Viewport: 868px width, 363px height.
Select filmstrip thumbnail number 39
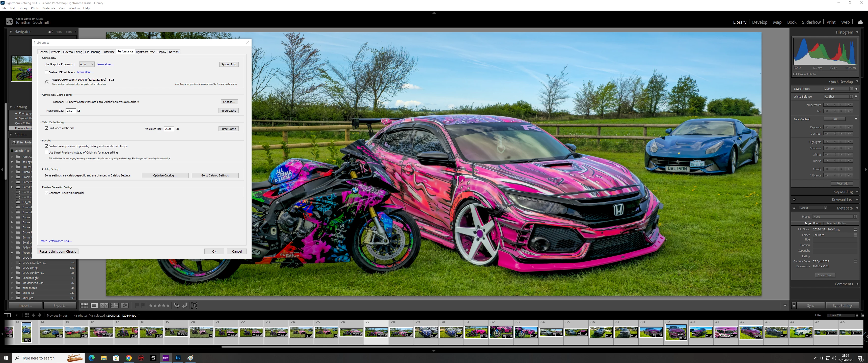coord(675,332)
